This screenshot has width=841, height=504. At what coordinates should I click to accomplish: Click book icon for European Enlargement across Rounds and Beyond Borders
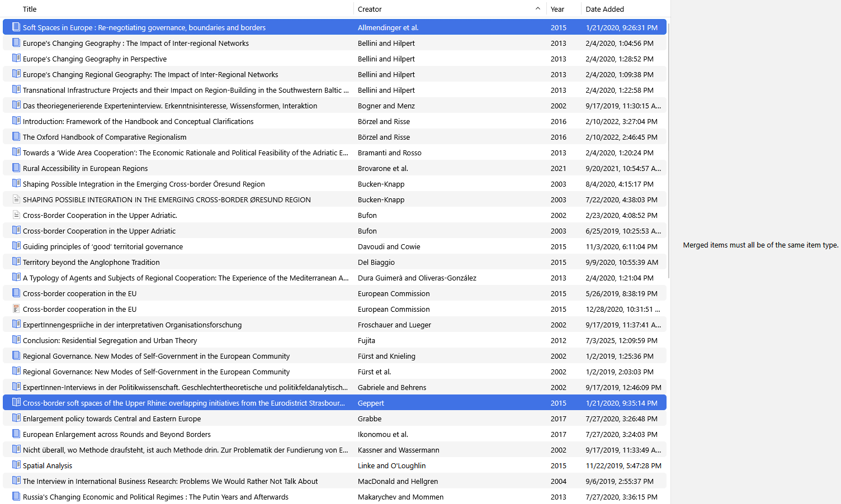coord(16,434)
